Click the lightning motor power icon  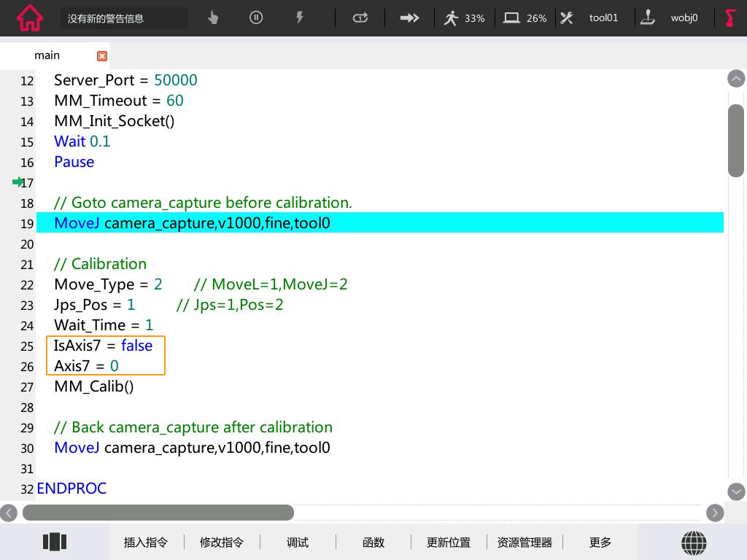300,17
